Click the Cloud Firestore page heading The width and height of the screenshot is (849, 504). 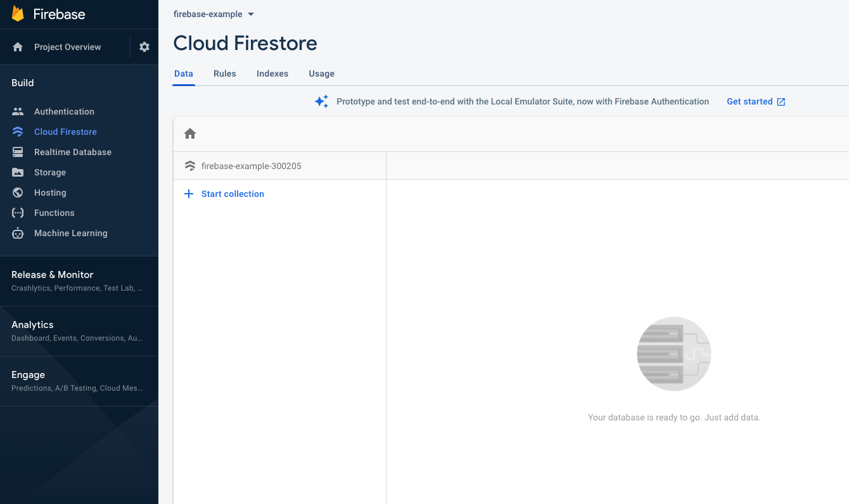coord(245,43)
